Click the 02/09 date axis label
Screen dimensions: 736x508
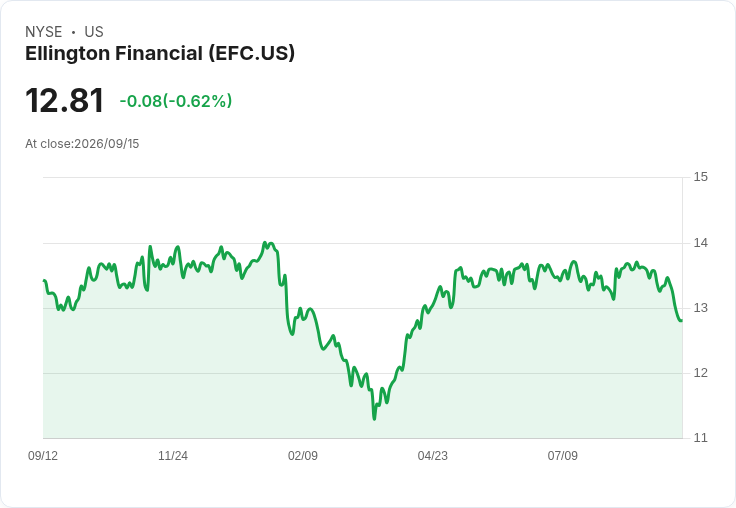303,455
